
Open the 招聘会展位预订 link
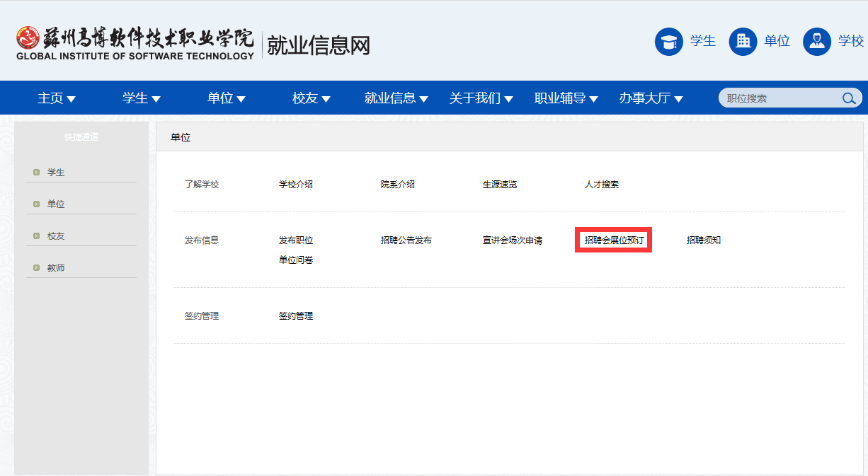(614, 240)
